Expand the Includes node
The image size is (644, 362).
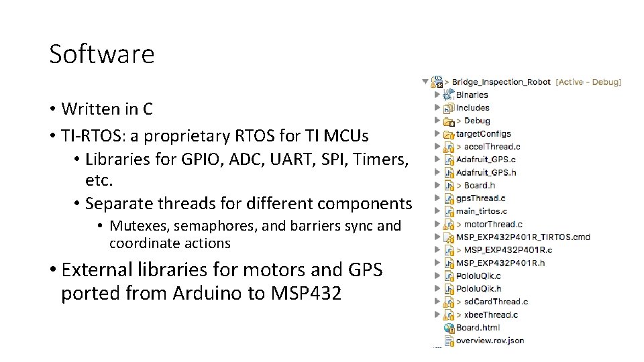(x=437, y=107)
